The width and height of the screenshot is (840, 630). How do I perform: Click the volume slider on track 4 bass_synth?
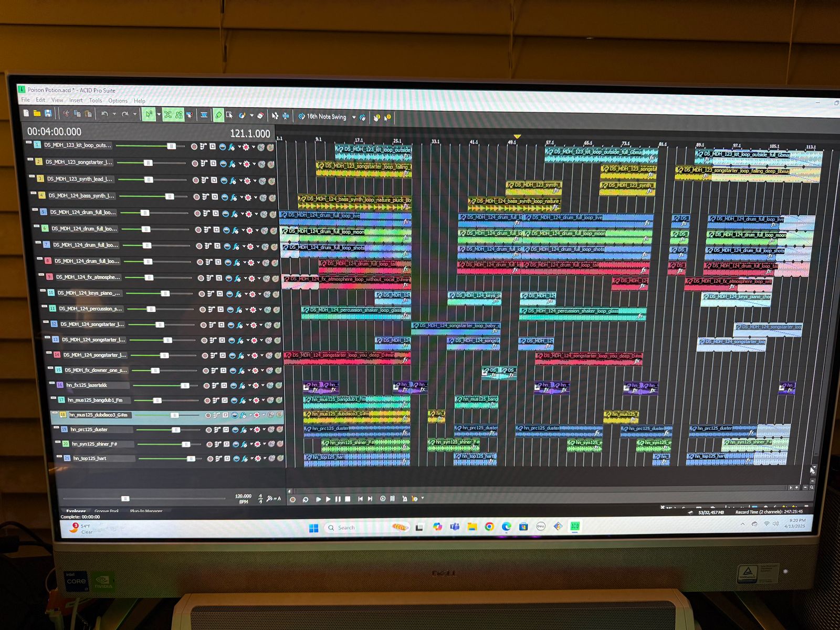[170, 196]
